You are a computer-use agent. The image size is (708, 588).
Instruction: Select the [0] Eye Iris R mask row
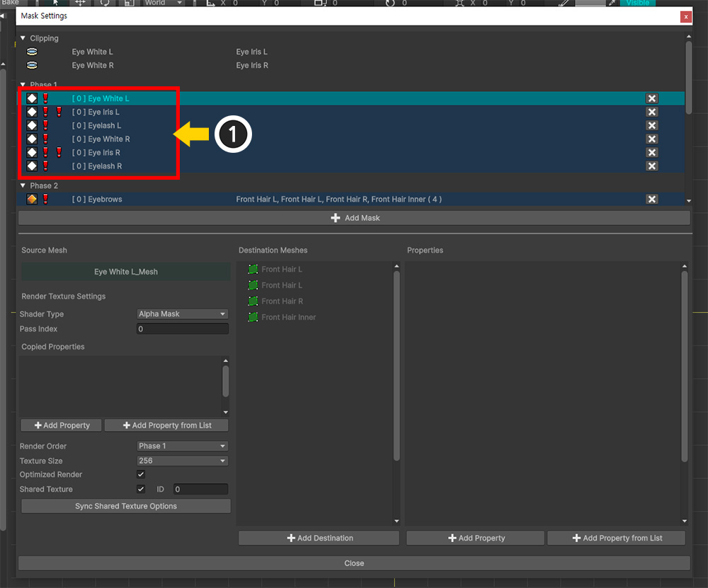pos(351,153)
